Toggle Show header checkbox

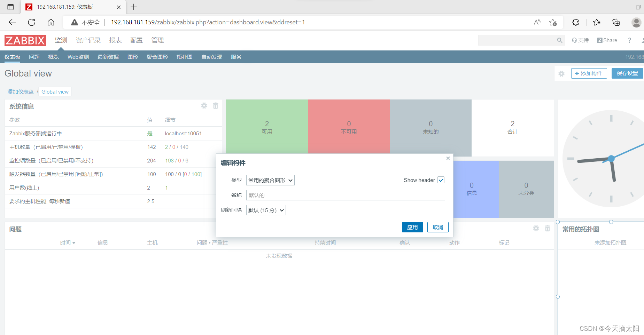(441, 180)
